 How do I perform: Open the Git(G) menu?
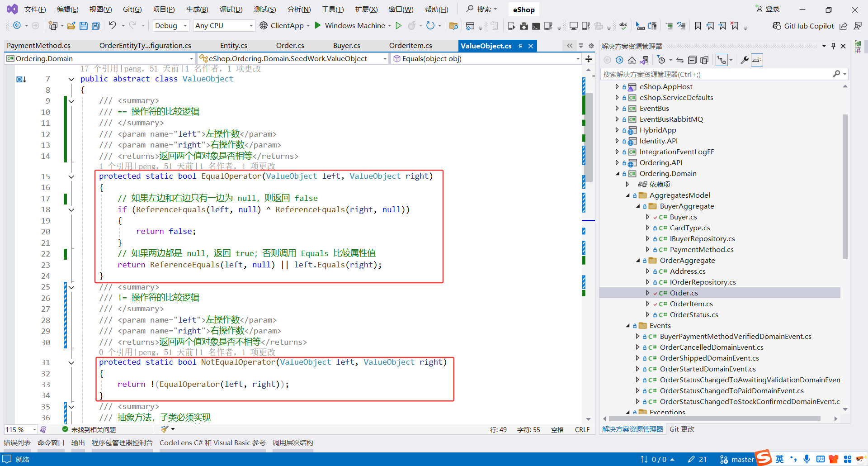(132, 10)
